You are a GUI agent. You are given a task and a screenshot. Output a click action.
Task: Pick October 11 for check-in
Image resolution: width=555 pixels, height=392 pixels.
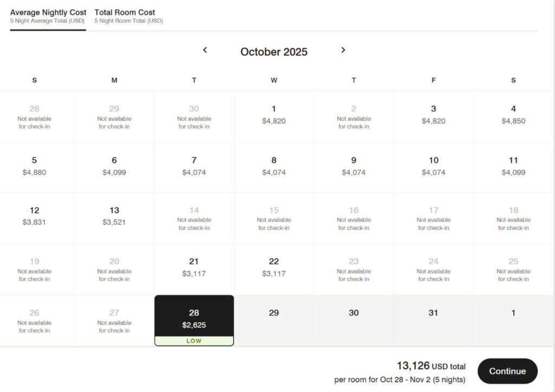coord(513,166)
